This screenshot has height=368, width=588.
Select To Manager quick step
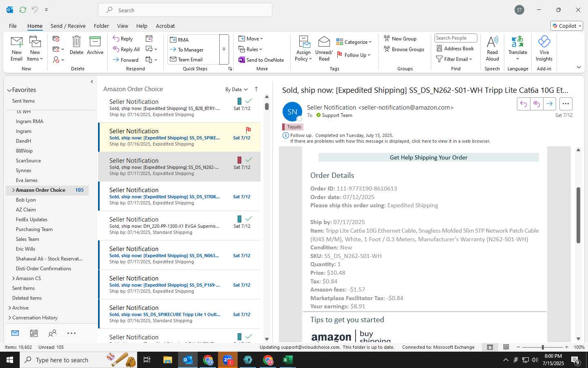click(193, 49)
